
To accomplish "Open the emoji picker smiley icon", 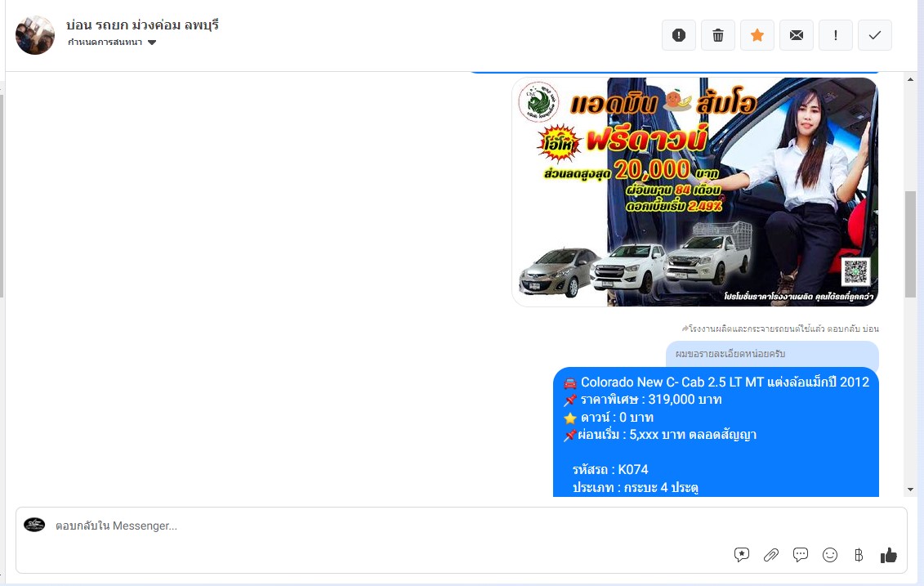I will 830,555.
